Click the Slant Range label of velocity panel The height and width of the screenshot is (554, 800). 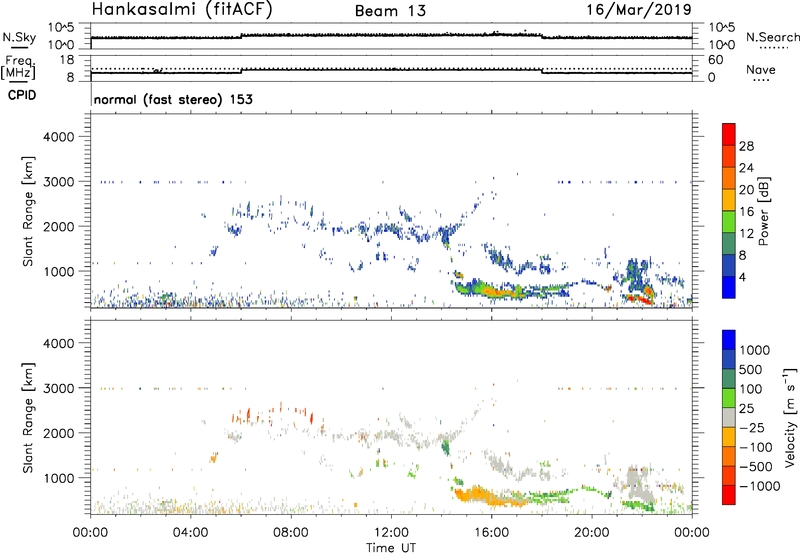click(x=28, y=417)
